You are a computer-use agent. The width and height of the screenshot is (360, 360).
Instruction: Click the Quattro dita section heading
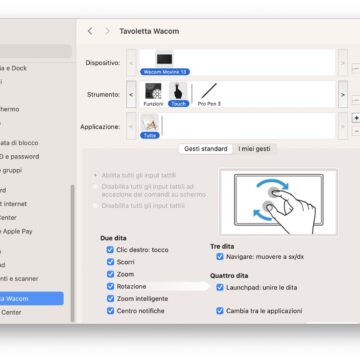(x=229, y=276)
